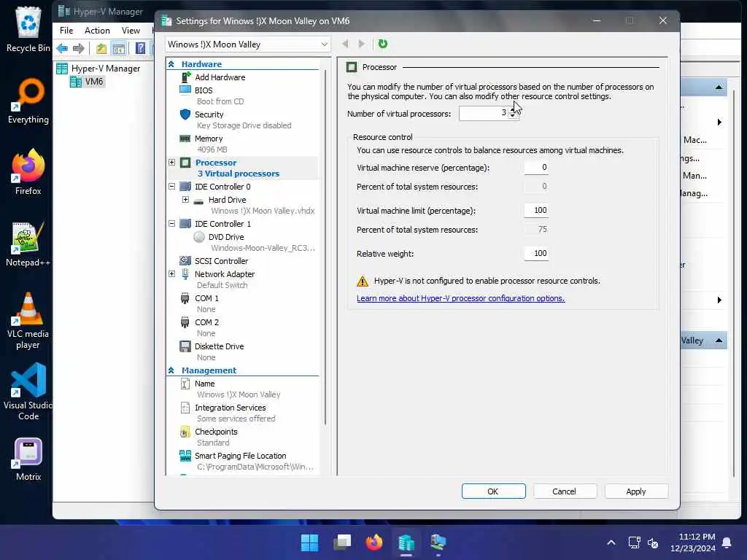Open the Action menu in Hyper-V Manager
The height and width of the screenshot is (560, 747).
97,31
